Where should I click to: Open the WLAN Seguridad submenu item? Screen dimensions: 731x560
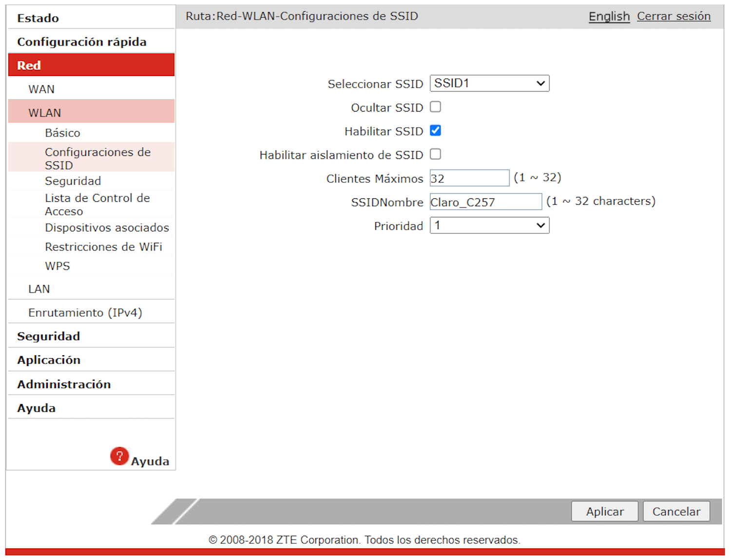click(x=73, y=181)
